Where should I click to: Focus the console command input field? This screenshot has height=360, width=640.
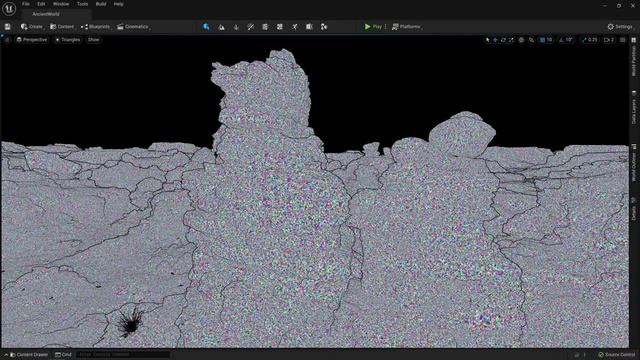(x=122, y=355)
